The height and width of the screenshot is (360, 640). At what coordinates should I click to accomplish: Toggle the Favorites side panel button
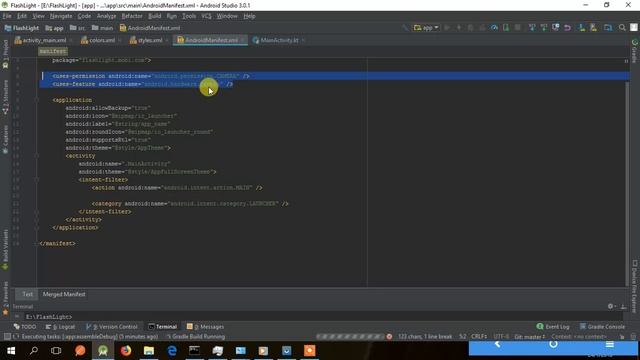(x=5, y=298)
